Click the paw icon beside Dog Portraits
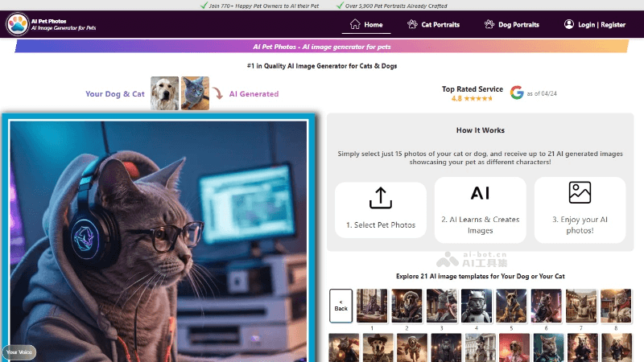This screenshot has height=362, width=644. [489, 25]
